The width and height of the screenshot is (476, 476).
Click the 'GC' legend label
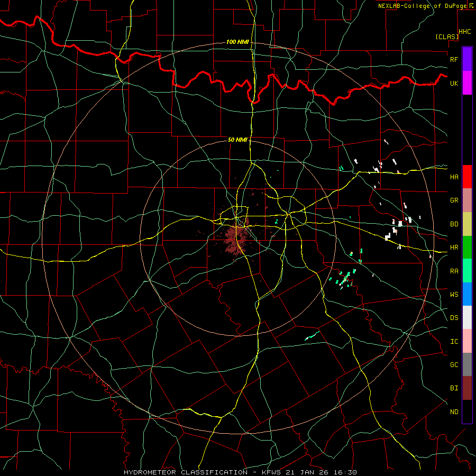pos(454,364)
